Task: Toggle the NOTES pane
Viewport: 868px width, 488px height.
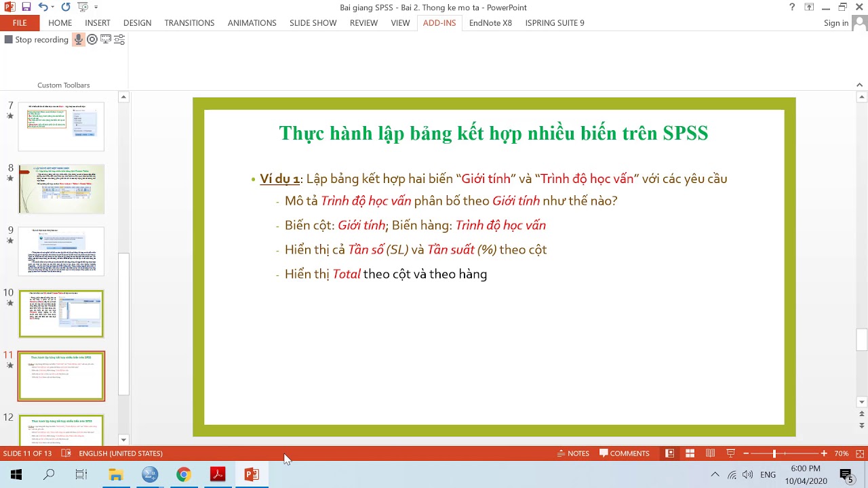Action: tap(573, 453)
